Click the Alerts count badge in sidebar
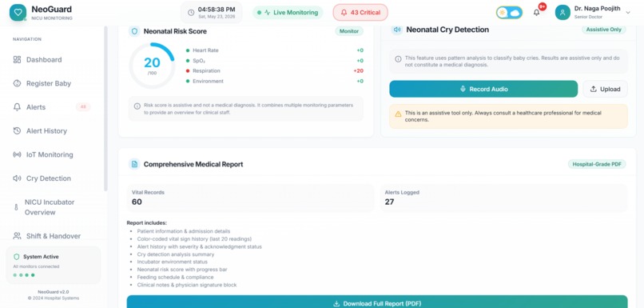Image resolution: width=644 pixels, height=308 pixels. tap(83, 107)
